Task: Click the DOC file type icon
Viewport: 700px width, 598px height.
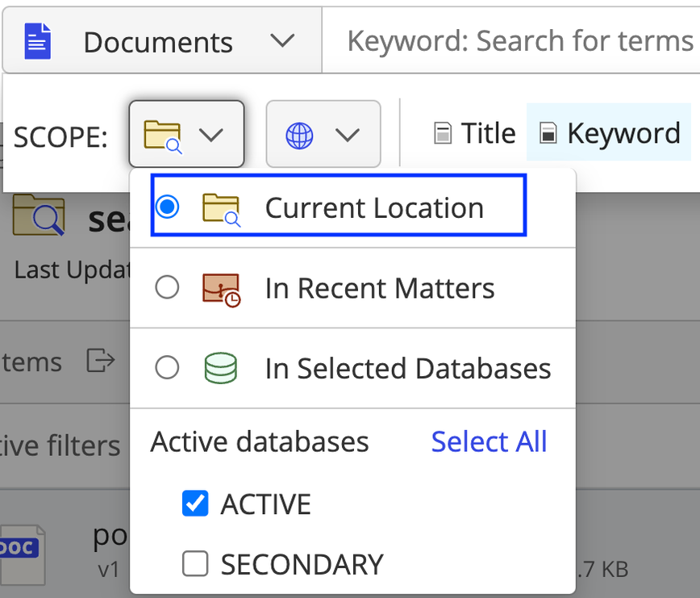Action: click(x=21, y=554)
